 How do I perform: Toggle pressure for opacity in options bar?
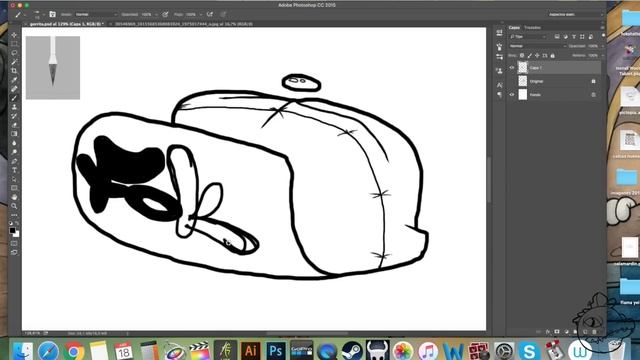(x=165, y=14)
